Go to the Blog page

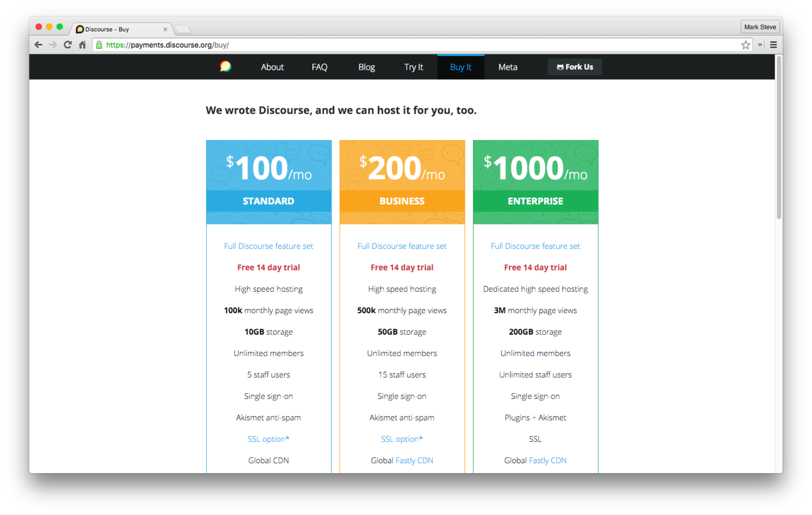tap(366, 67)
